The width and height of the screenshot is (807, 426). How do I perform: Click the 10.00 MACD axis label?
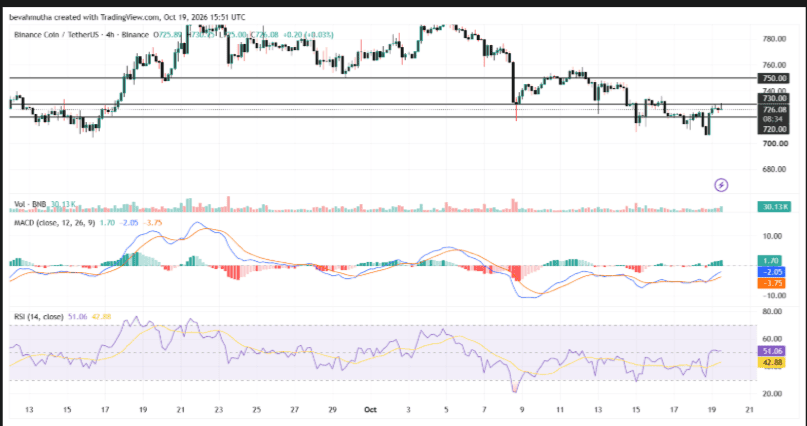[x=774, y=236]
